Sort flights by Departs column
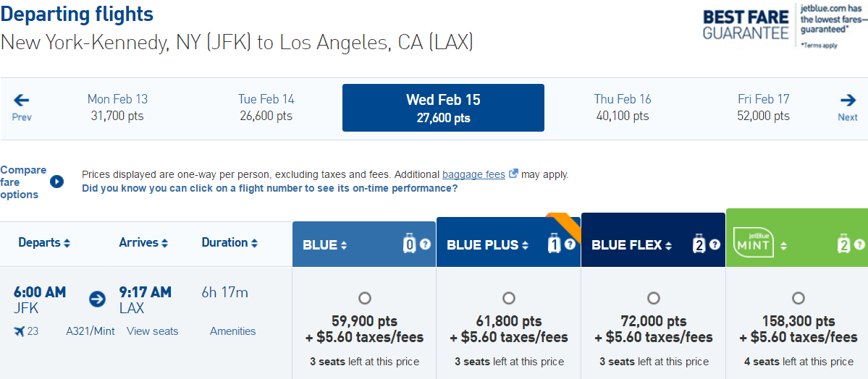 tap(44, 242)
